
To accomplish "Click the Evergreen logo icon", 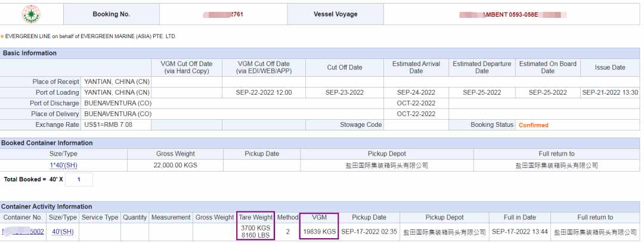I will point(31,14).
